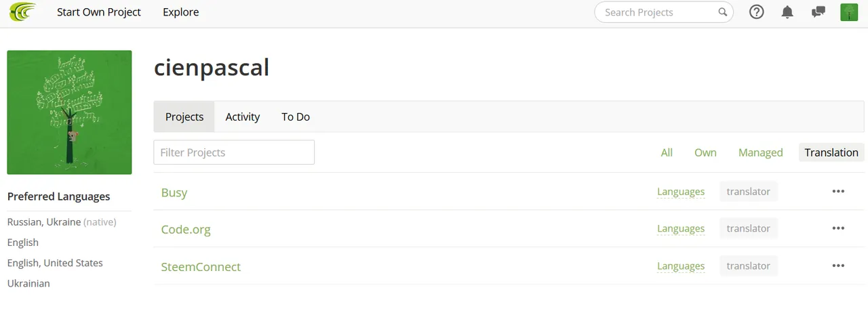Show Languages for Code.org project

pos(681,229)
